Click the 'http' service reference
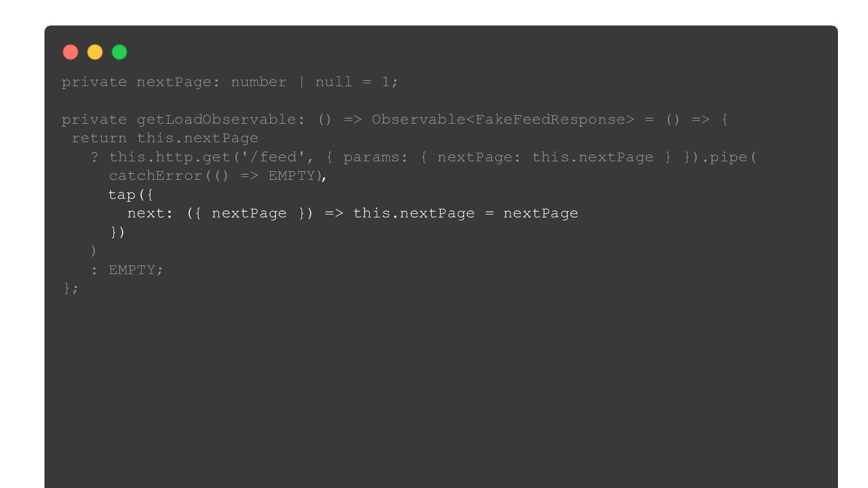Image resolution: width=868 pixels, height=488 pixels. [174, 157]
